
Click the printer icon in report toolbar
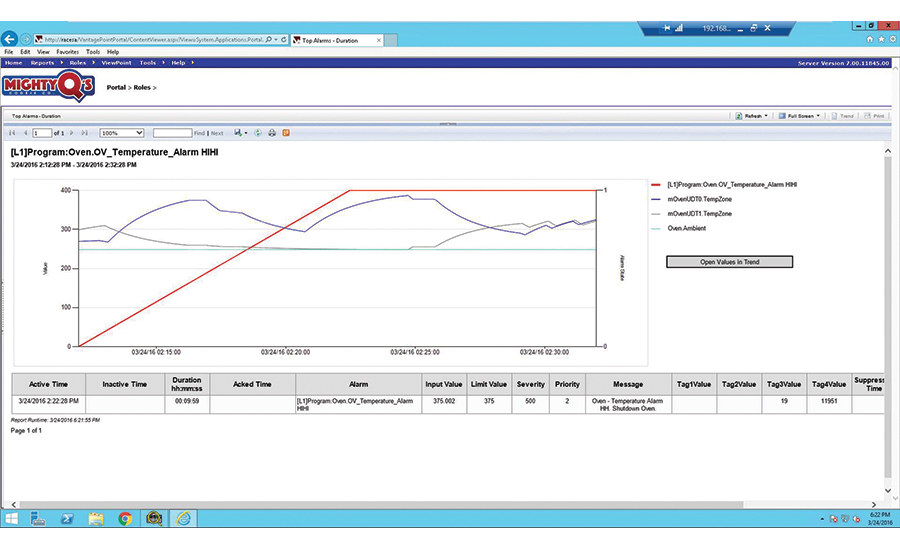pyautogui.click(x=272, y=132)
